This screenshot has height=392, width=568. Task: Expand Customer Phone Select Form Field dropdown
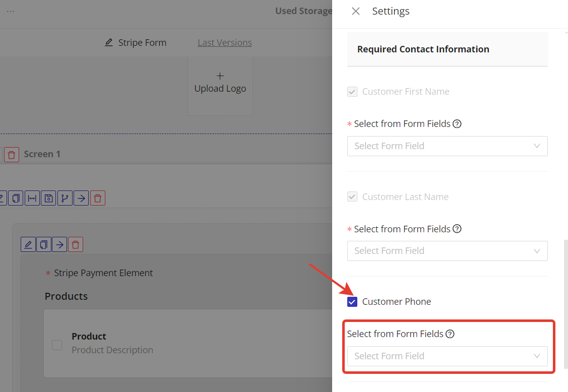click(x=447, y=356)
